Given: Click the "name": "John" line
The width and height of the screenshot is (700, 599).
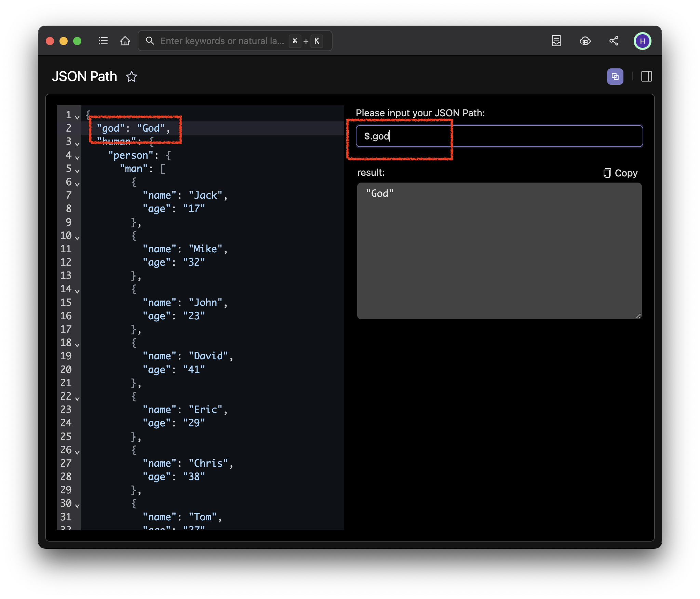Looking at the screenshot, I should click(185, 303).
